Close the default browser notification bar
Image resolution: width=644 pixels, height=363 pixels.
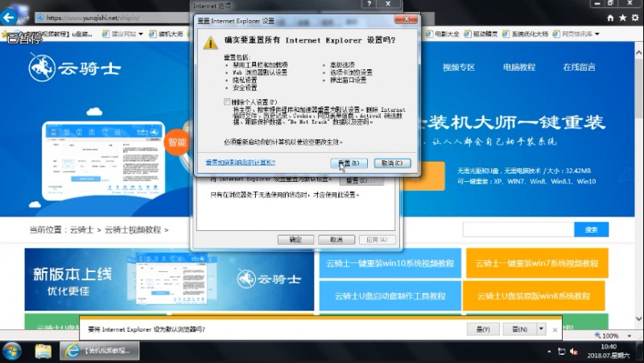click(555, 330)
